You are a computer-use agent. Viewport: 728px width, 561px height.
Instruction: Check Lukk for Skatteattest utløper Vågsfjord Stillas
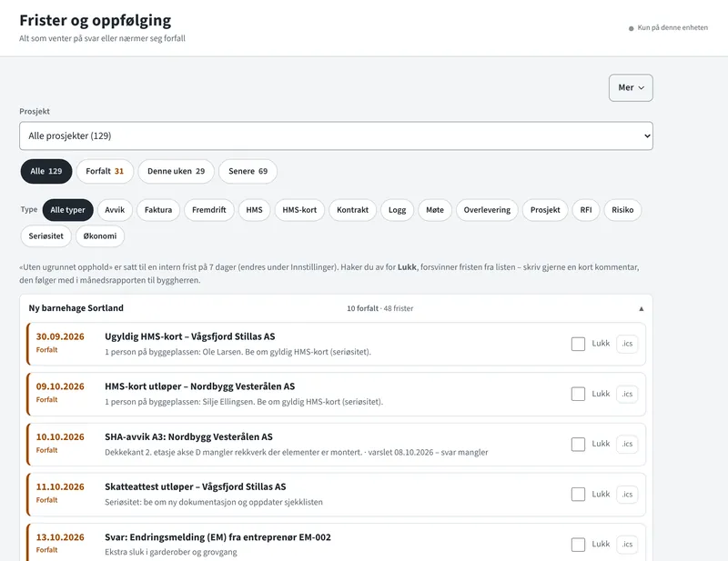click(578, 495)
